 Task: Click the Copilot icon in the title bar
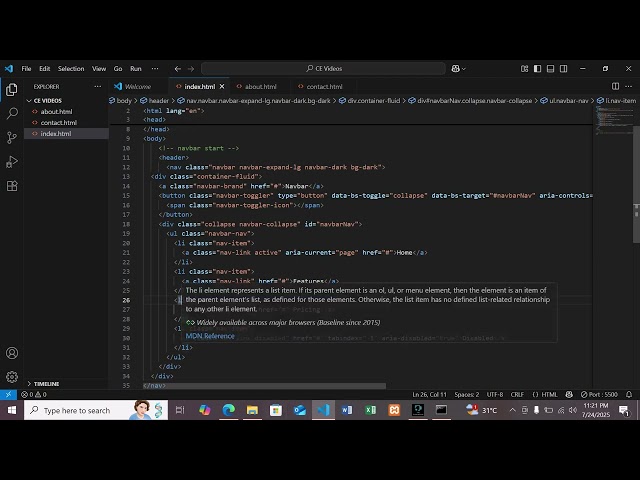tap(458, 69)
